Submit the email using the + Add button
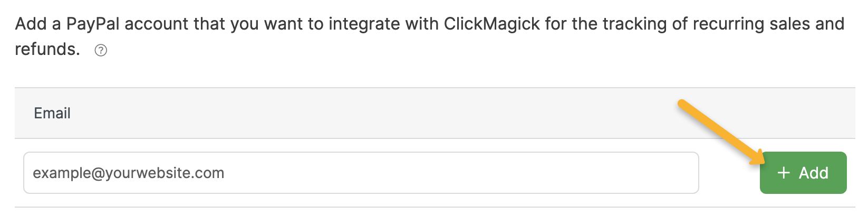The height and width of the screenshot is (224, 868). pos(803,173)
